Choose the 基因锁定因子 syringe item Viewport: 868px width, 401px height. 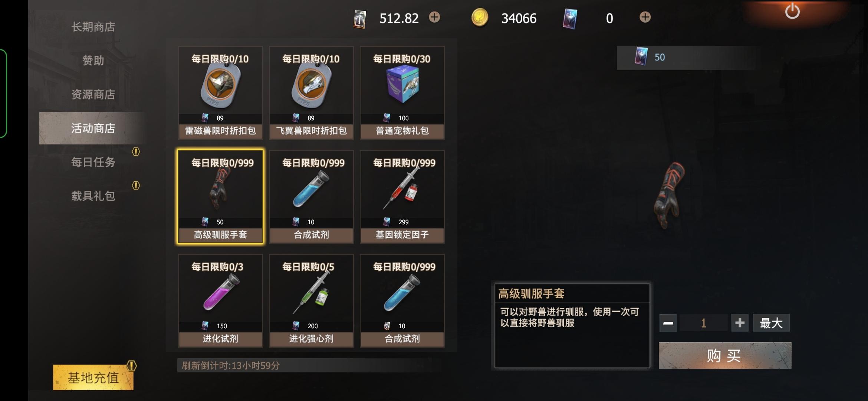click(x=402, y=197)
